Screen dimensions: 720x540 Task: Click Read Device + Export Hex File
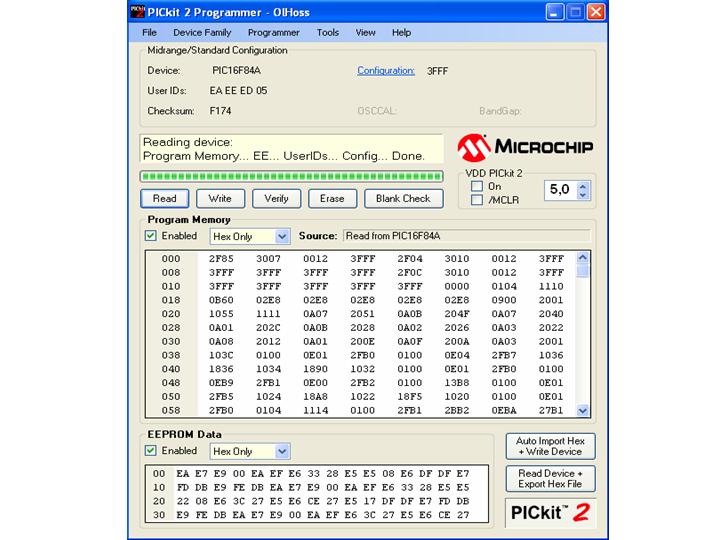[551, 478]
